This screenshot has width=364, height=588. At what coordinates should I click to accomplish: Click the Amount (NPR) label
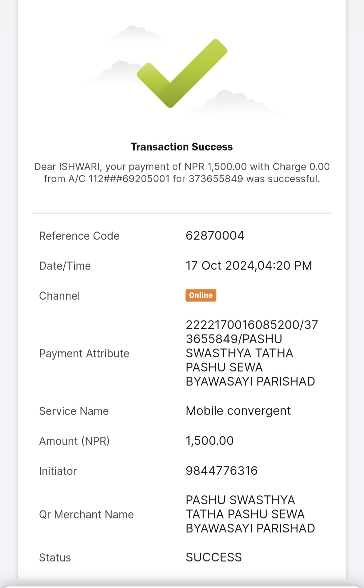[74, 441]
